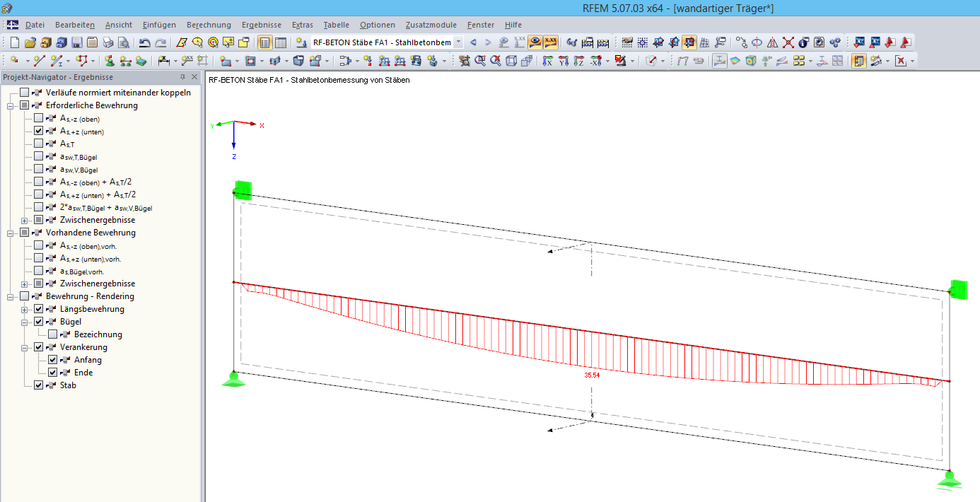Collapse the Erforderliche Bewehrung tree node
The image size is (980, 502).
tap(11, 105)
